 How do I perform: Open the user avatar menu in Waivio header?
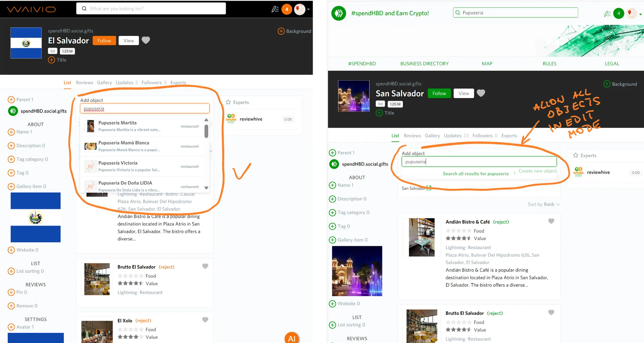pyautogui.click(x=300, y=9)
